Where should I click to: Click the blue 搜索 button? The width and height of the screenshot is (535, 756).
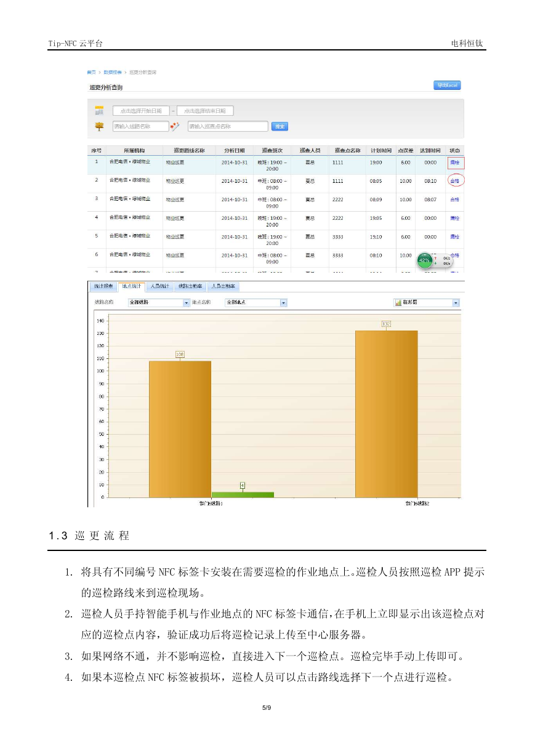pyautogui.click(x=280, y=126)
